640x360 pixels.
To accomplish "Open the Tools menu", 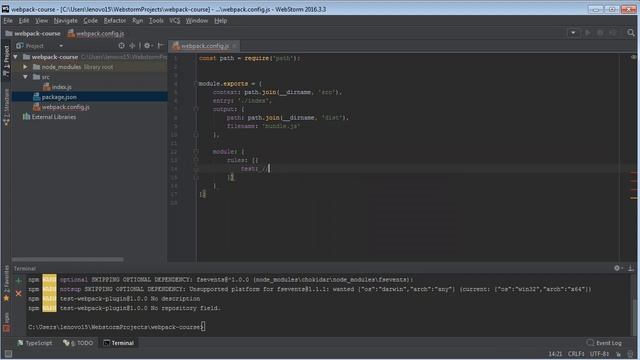I will point(156,20).
